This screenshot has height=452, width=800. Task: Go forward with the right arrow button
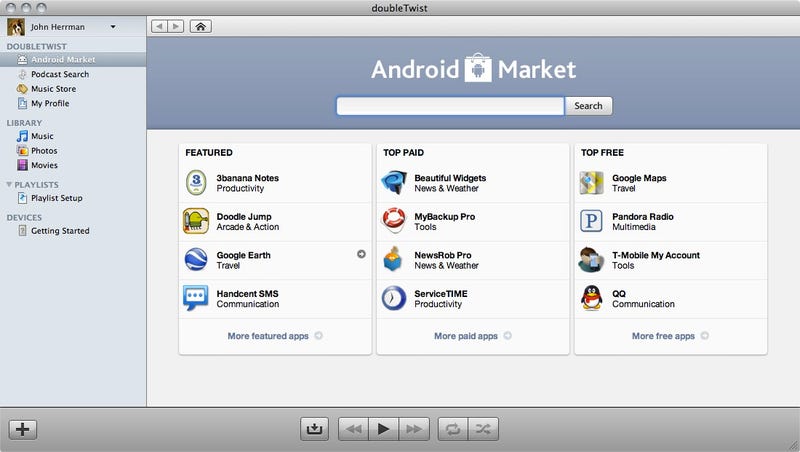[176, 27]
